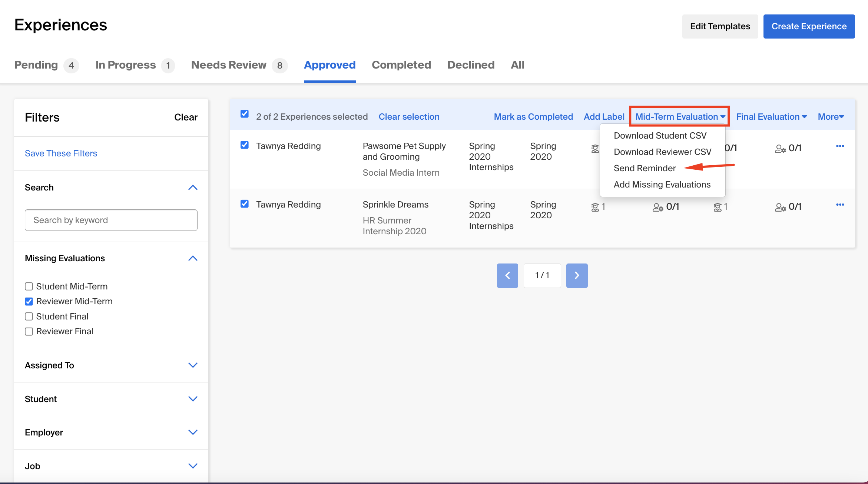Screen dimensions: 868x484
Task: Uncheck Tawnya Redding Pawsome Pet Supply row
Action: click(x=244, y=145)
